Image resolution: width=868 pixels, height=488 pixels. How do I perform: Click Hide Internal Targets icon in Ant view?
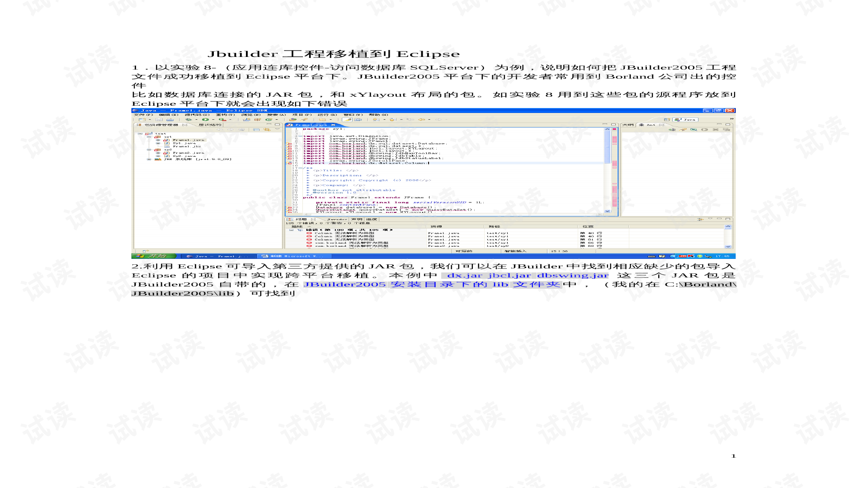click(x=693, y=130)
